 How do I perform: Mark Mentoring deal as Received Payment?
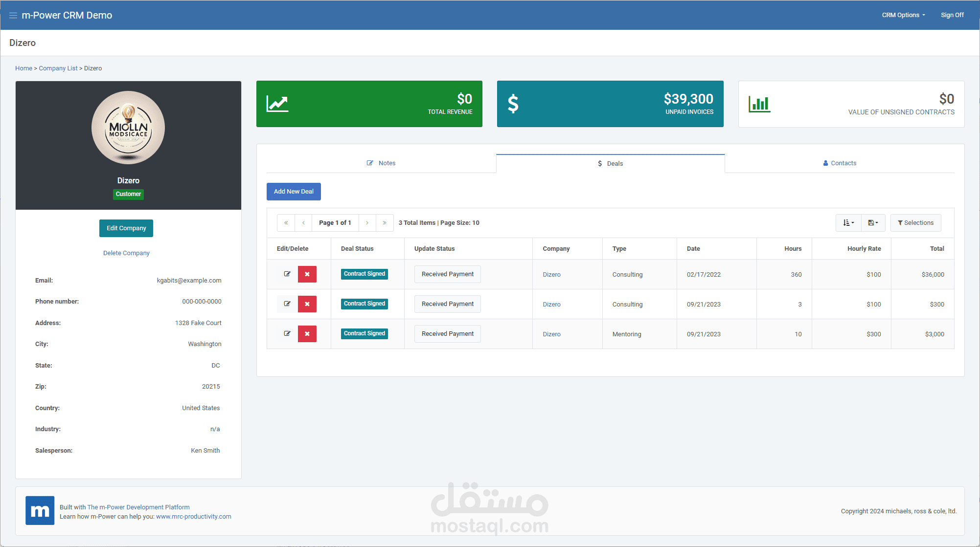tap(447, 334)
